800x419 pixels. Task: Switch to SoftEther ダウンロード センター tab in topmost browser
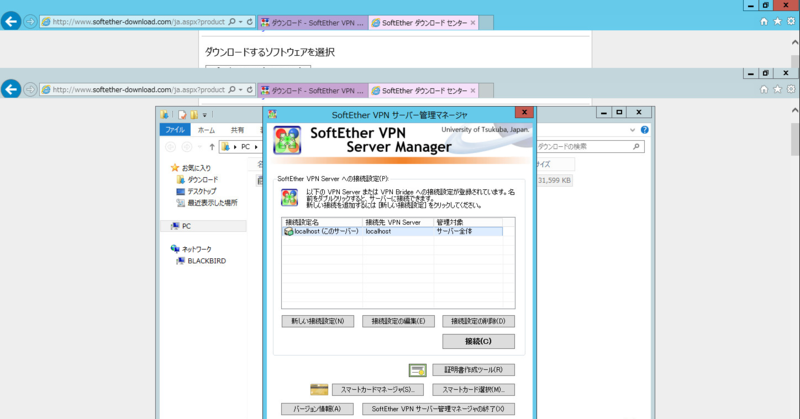click(x=423, y=23)
